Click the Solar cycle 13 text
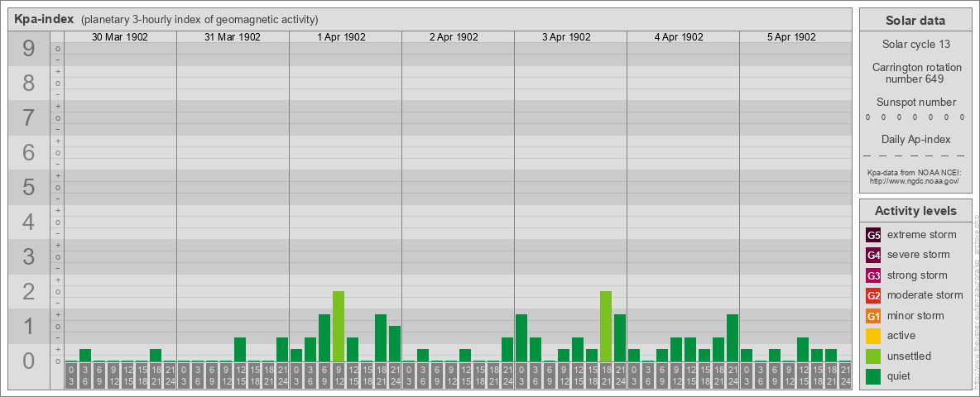This screenshot has height=397, width=980. (915, 45)
